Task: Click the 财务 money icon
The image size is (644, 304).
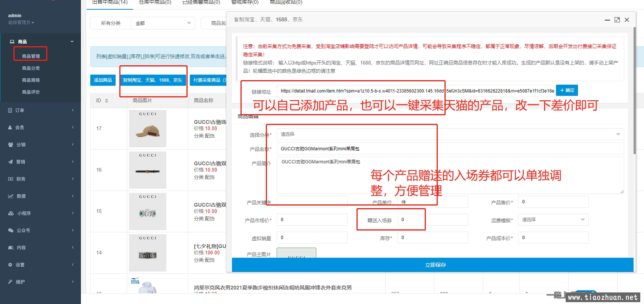Action: [10, 179]
